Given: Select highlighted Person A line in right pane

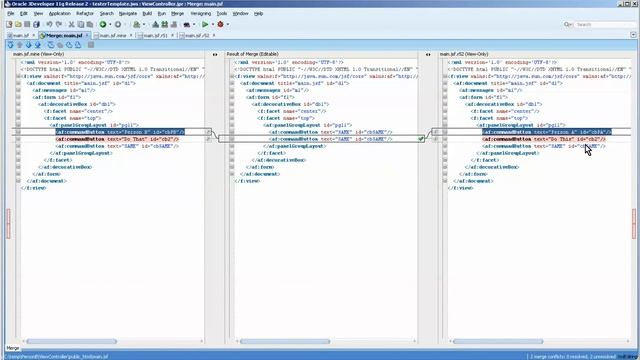Looking at the screenshot, I should point(547,132).
